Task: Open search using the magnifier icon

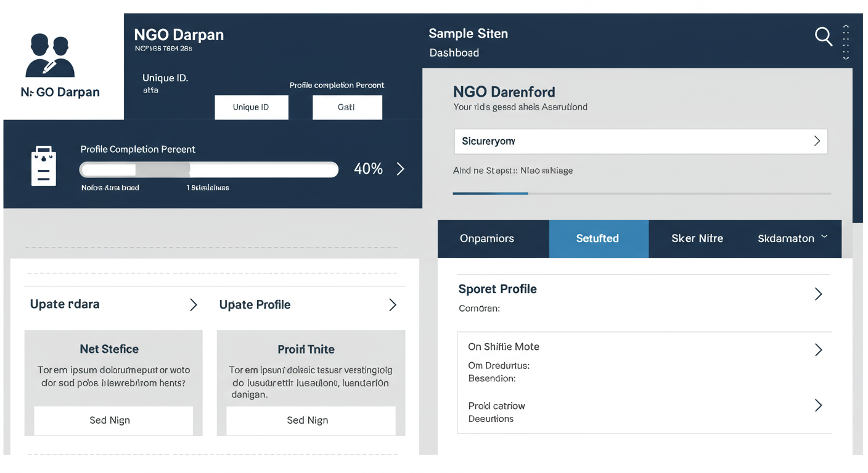Action: 824,37
